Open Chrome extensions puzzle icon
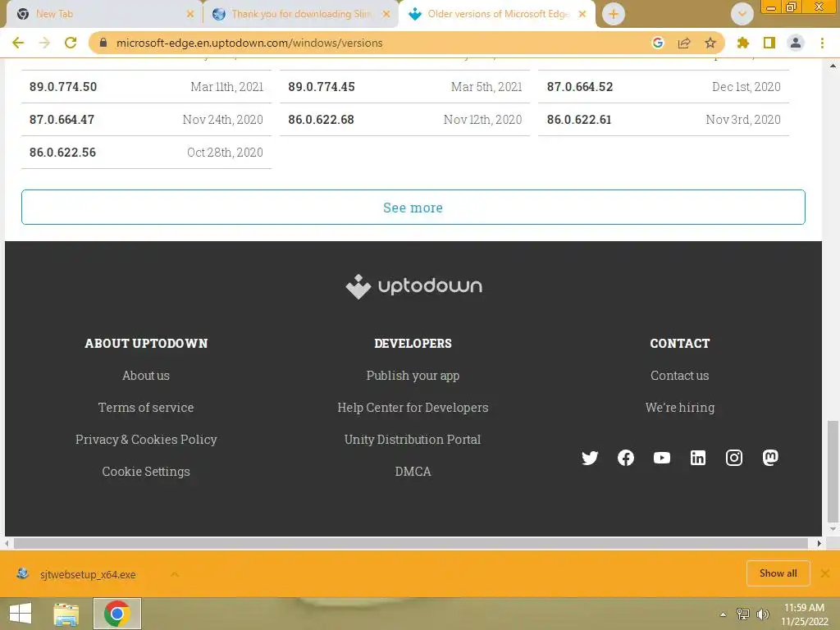Screen dimensions: 840x630 (x=743, y=43)
